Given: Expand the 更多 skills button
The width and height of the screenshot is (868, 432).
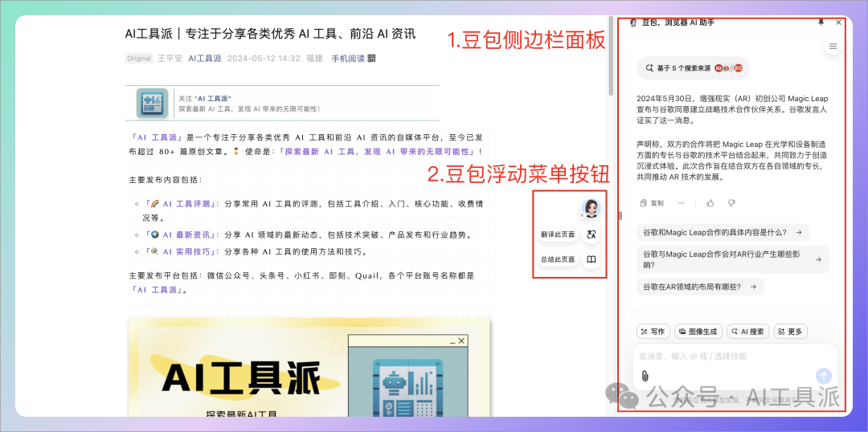Looking at the screenshot, I should (791, 332).
